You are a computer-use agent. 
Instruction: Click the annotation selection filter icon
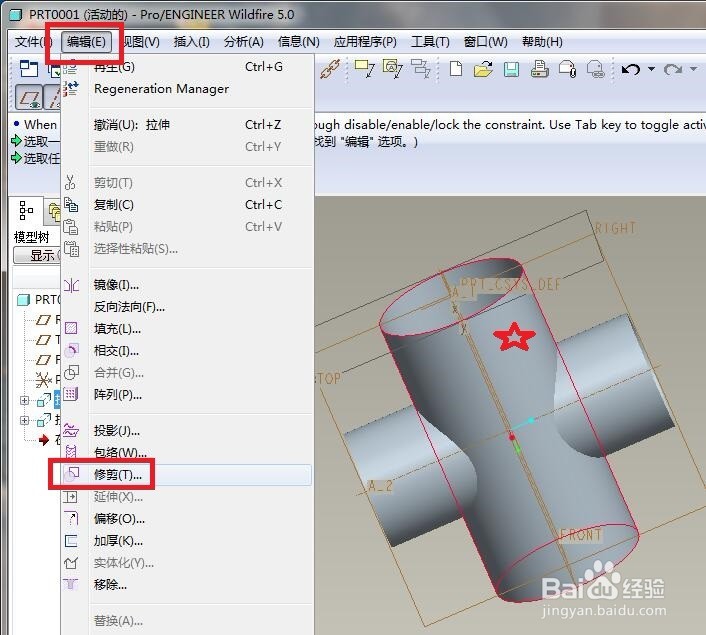click(392, 69)
